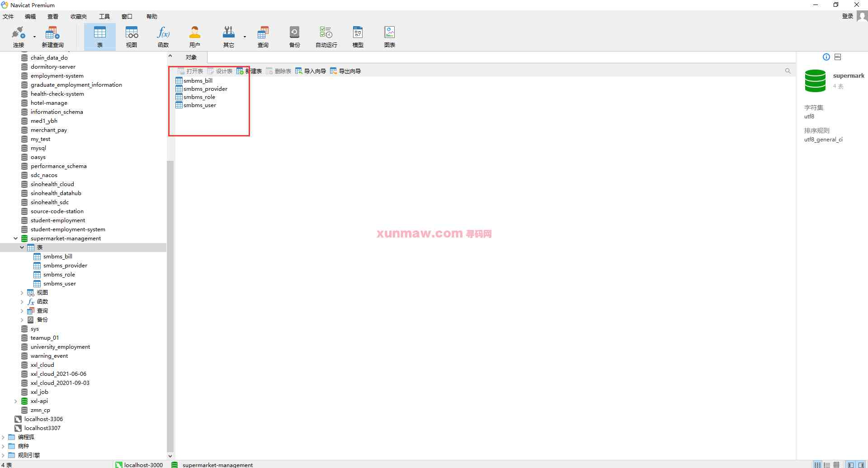868x468 pixels.
Task: Expand the 病种 folder group
Action: click(x=3, y=446)
